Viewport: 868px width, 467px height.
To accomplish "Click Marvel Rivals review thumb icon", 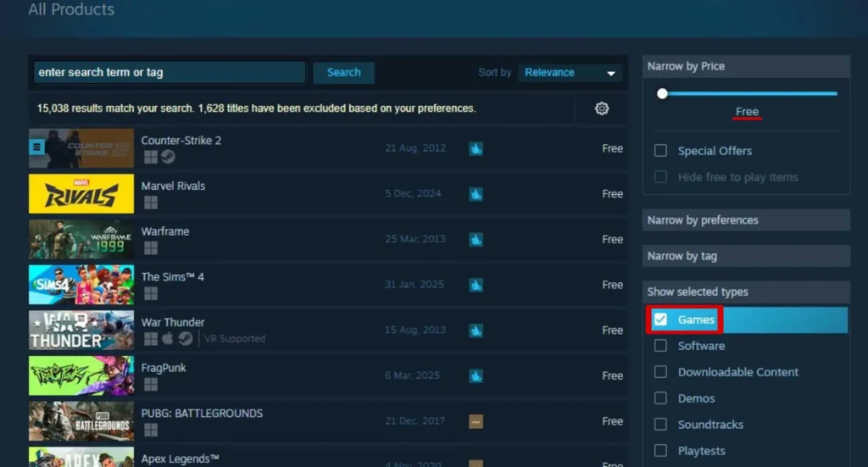I will pos(476,193).
